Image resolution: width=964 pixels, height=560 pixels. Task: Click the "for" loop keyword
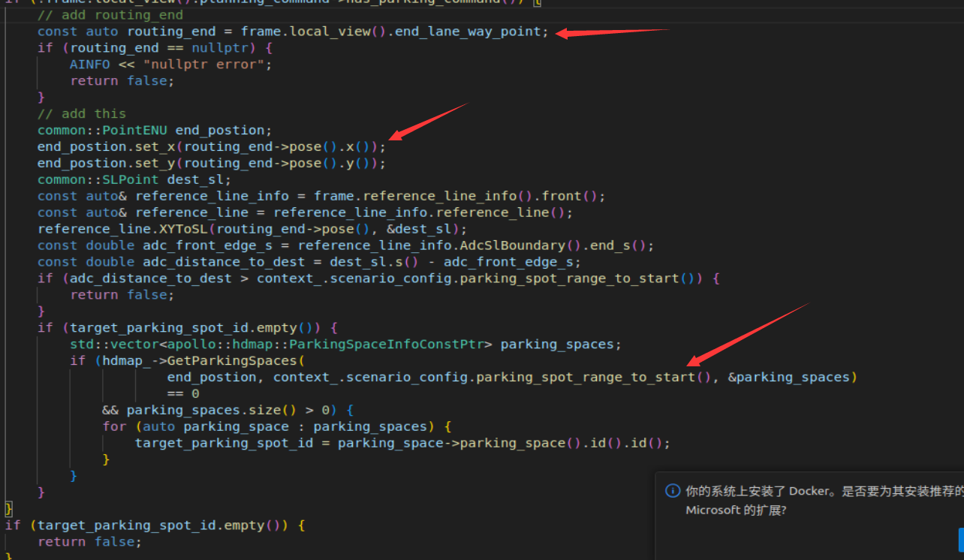coord(115,426)
